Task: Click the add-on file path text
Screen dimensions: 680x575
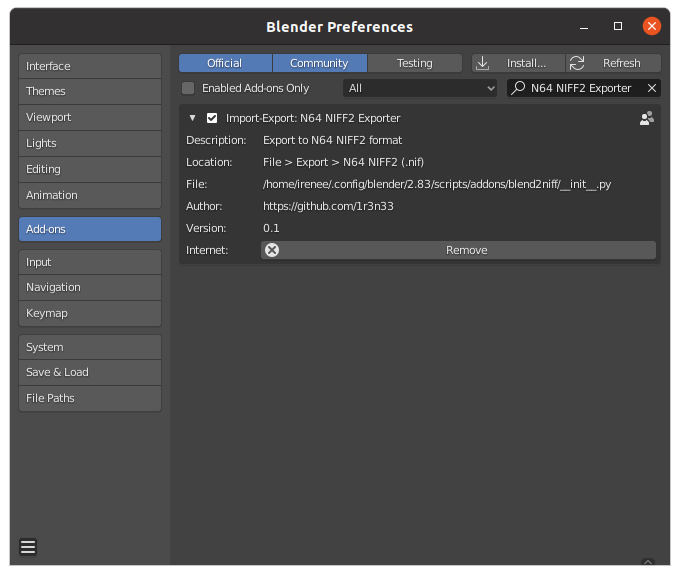Action: (437, 184)
